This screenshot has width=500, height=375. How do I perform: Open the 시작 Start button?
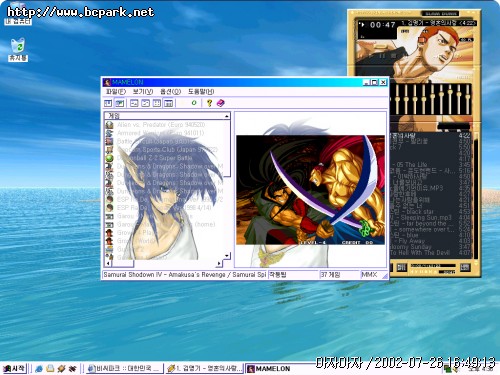[14, 368]
